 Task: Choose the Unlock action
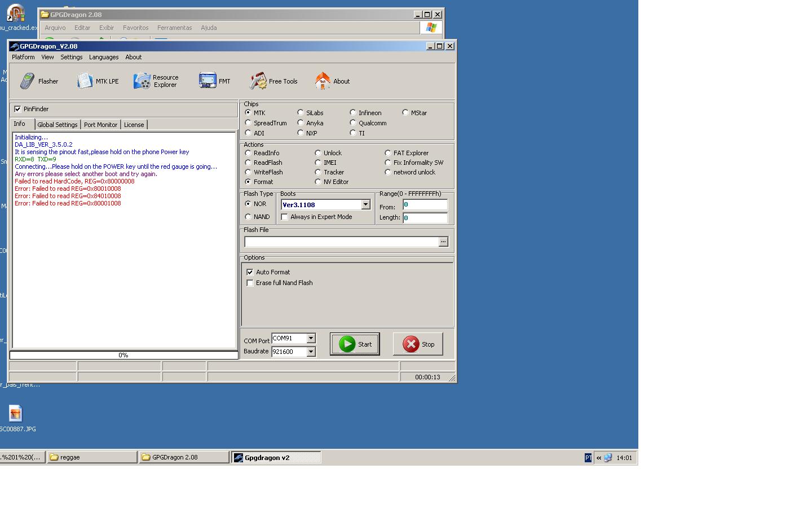[318, 153]
